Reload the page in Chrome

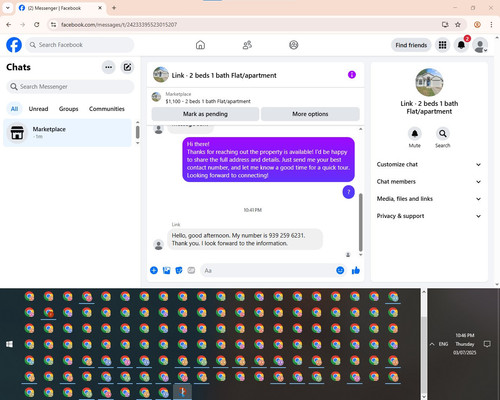[37, 24]
